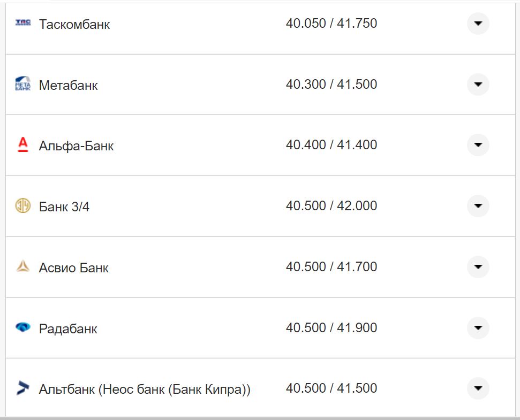This screenshot has height=420, width=520.
Task: Click the Асвио Банк triangle logo
Action: pyautogui.click(x=23, y=266)
